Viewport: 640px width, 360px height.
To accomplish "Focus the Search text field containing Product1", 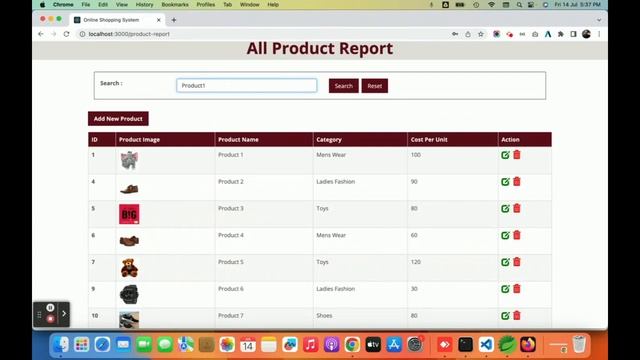I will (x=247, y=86).
